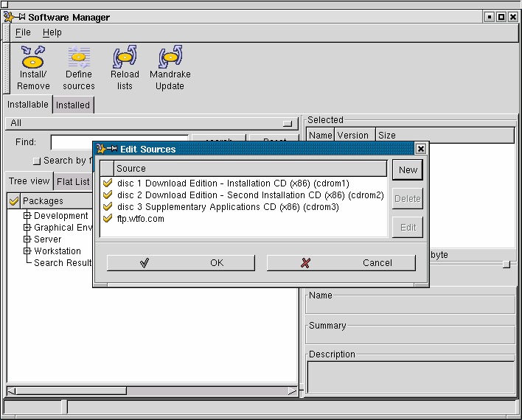Open the Install/Remove toolbar icon

33,68
